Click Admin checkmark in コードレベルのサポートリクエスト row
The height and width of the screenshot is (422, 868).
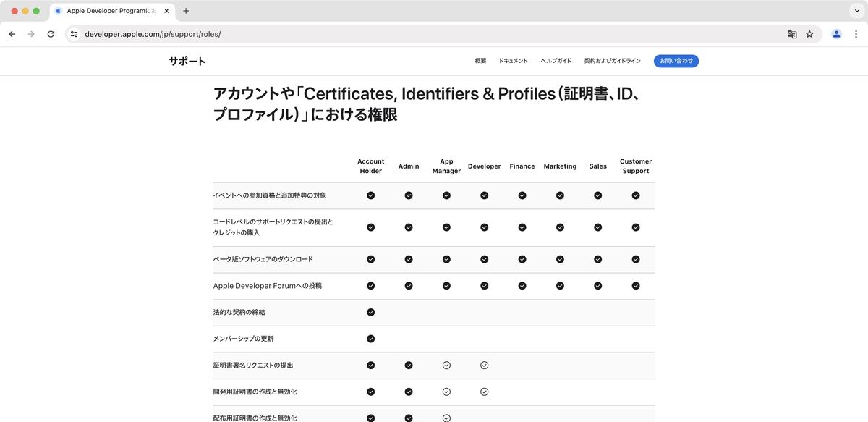(409, 227)
